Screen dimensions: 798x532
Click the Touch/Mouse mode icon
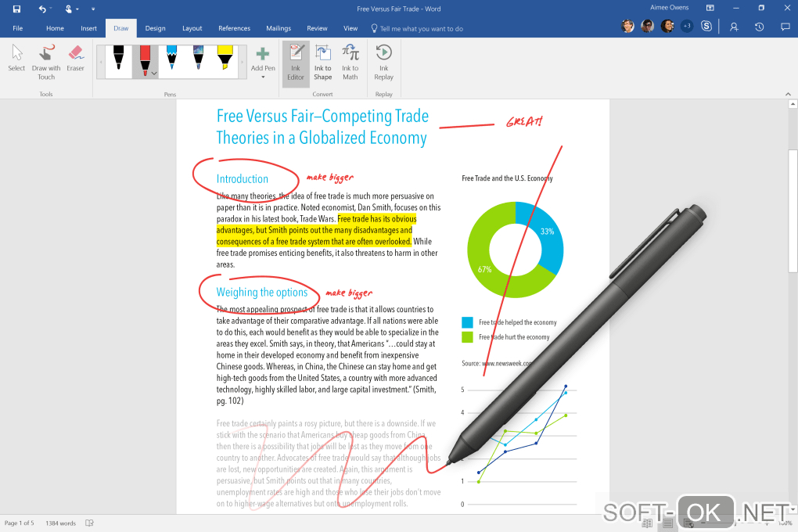tap(69, 9)
